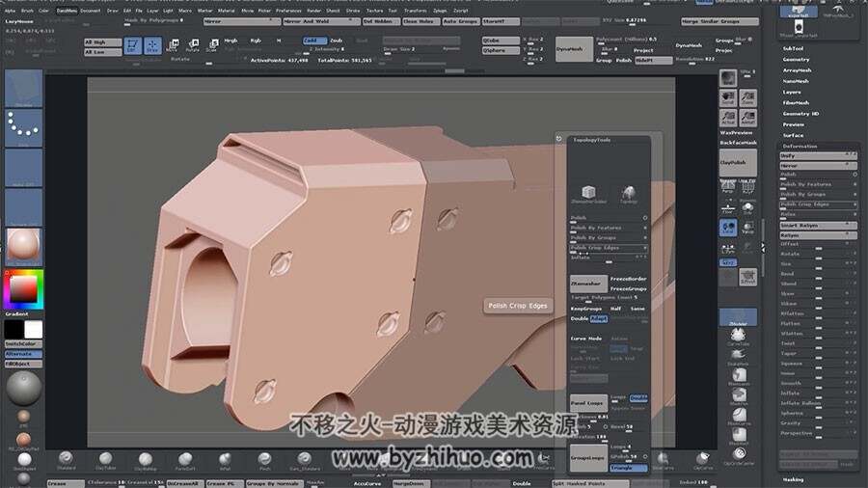Screen dimensions: 868x488
Task: Pick the Pinch brush in bottom shelf
Action: (264, 460)
